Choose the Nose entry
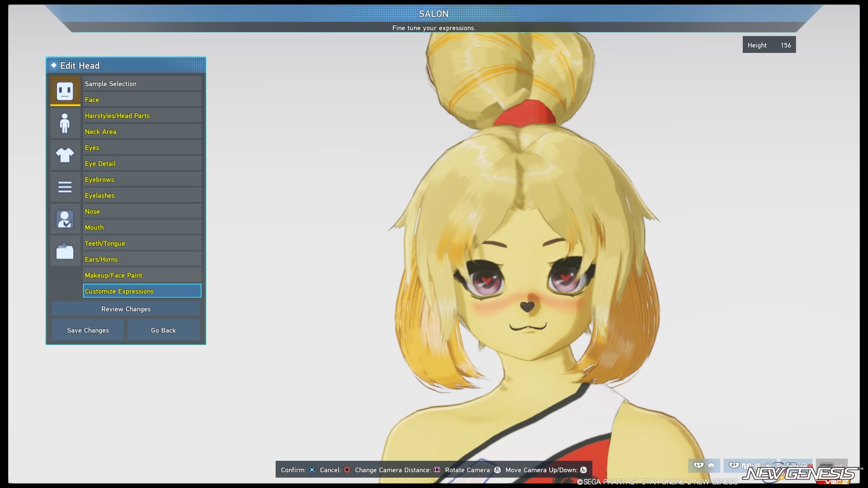The image size is (868, 488). [142, 211]
